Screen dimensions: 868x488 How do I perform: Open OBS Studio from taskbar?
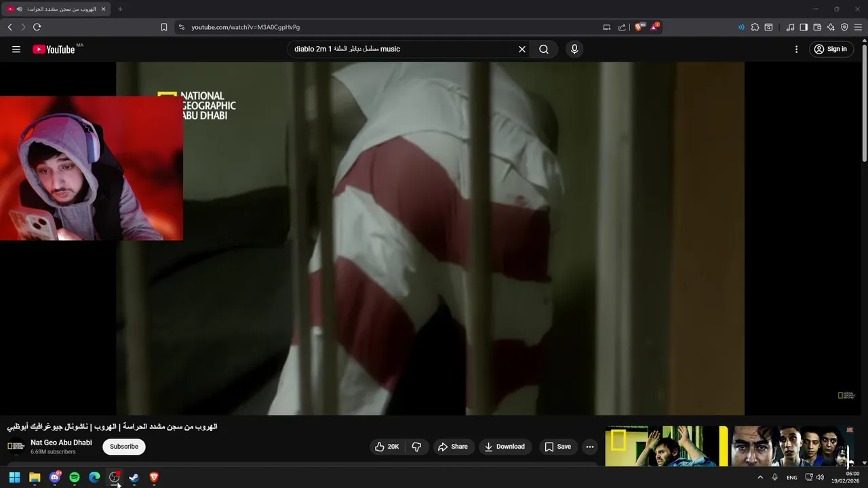115,477
